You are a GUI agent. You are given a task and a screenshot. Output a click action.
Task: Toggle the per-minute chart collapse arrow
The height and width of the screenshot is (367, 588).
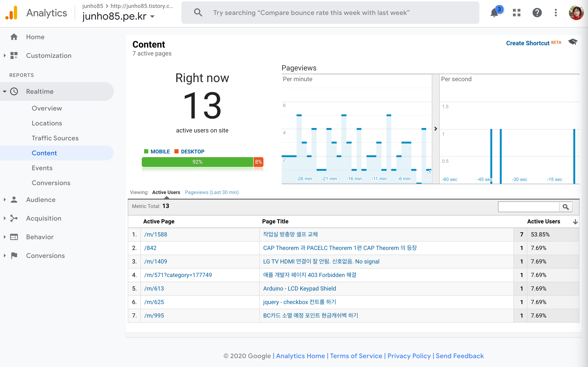[x=435, y=129]
